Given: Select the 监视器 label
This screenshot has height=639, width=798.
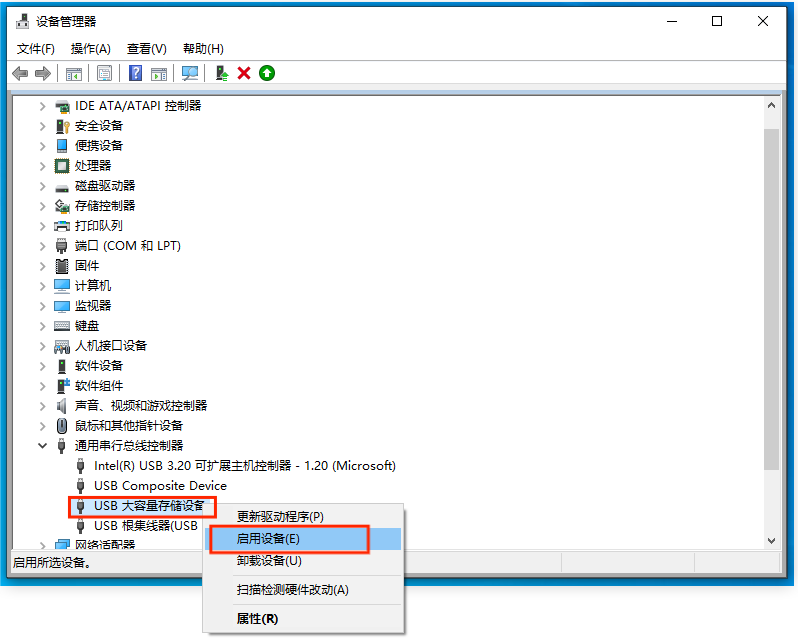Looking at the screenshot, I should click(93, 306).
